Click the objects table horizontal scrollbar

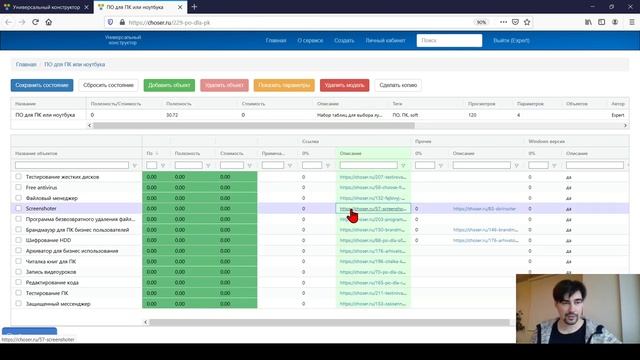coord(329,322)
